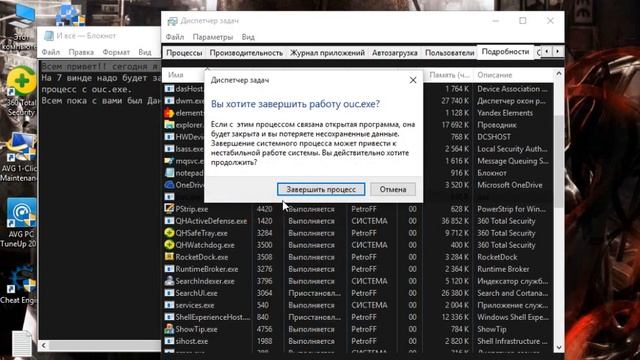Click the ShellExperienceHost icon

(169, 317)
